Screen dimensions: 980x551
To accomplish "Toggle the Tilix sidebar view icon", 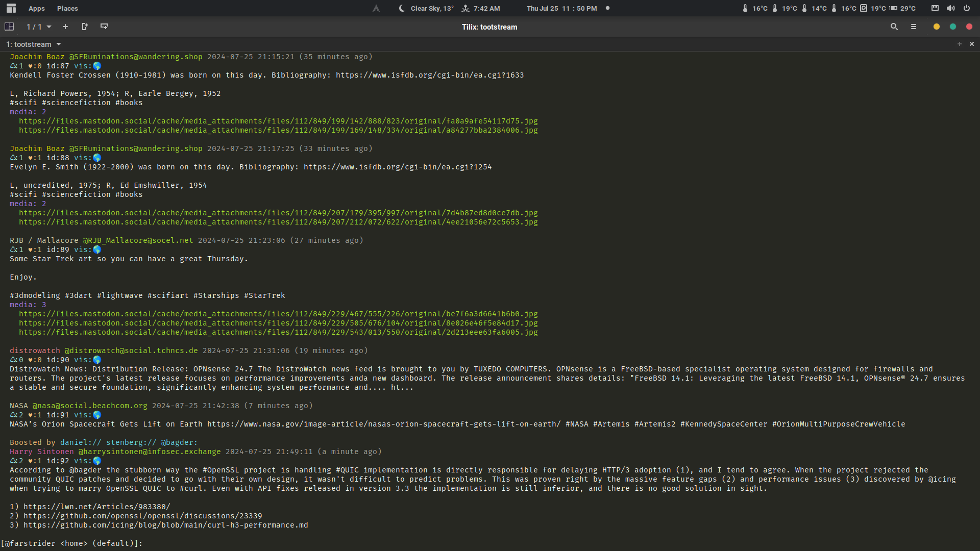I will coord(9,27).
